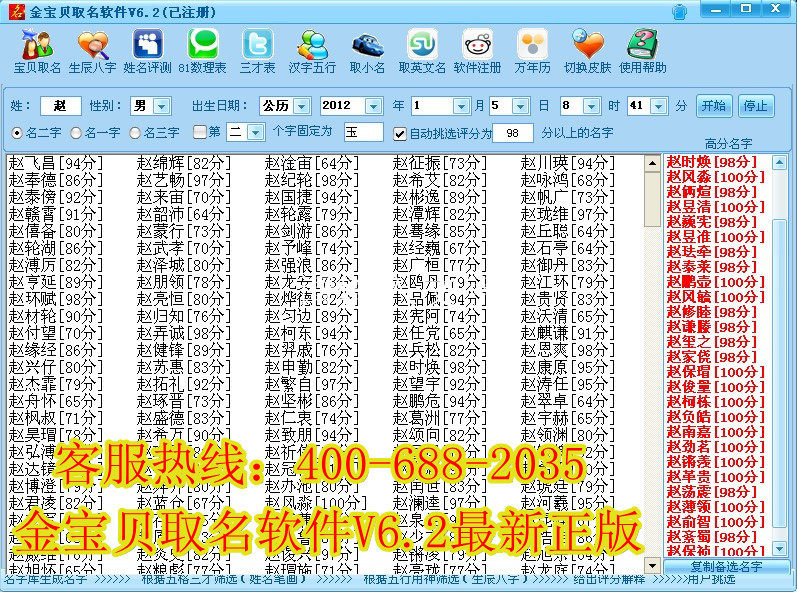Click the name list scrollbar thumb
The height and width of the screenshot is (592, 797).
click(x=652, y=199)
